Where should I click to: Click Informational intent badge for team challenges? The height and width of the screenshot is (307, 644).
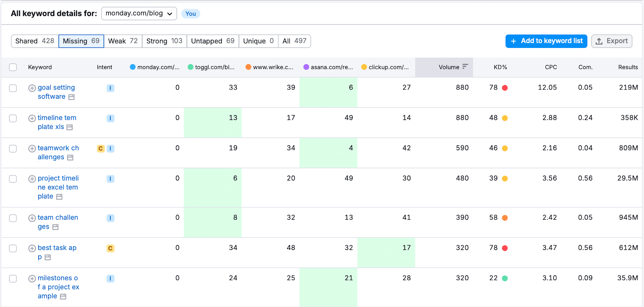[x=110, y=218]
